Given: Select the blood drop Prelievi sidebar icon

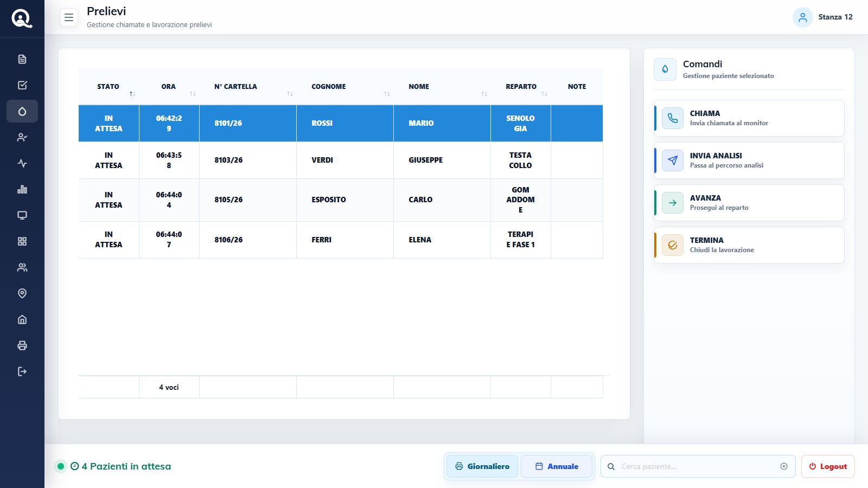Looking at the screenshot, I should (x=22, y=111).
